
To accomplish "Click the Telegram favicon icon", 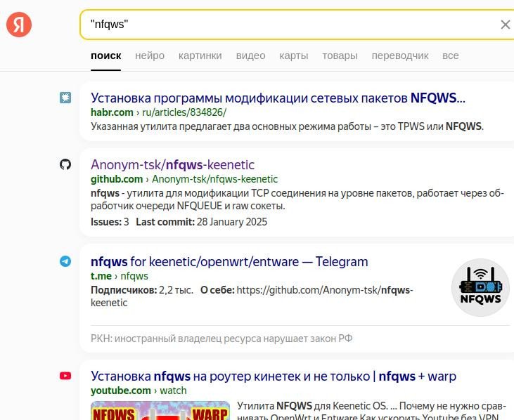I will coord(65,261).
